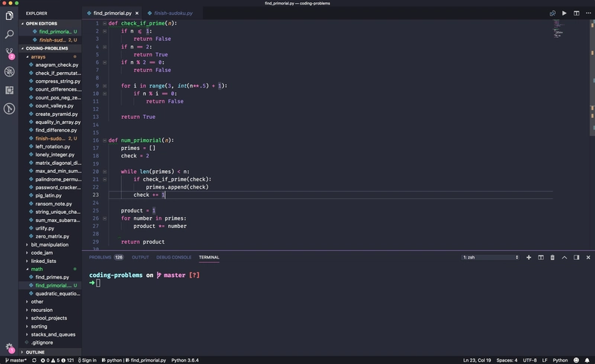Image resolution: width=595 pixels, height=364 pixels.
Task: Kill the terminal with trash icon
Action: (x=553, y=257)
